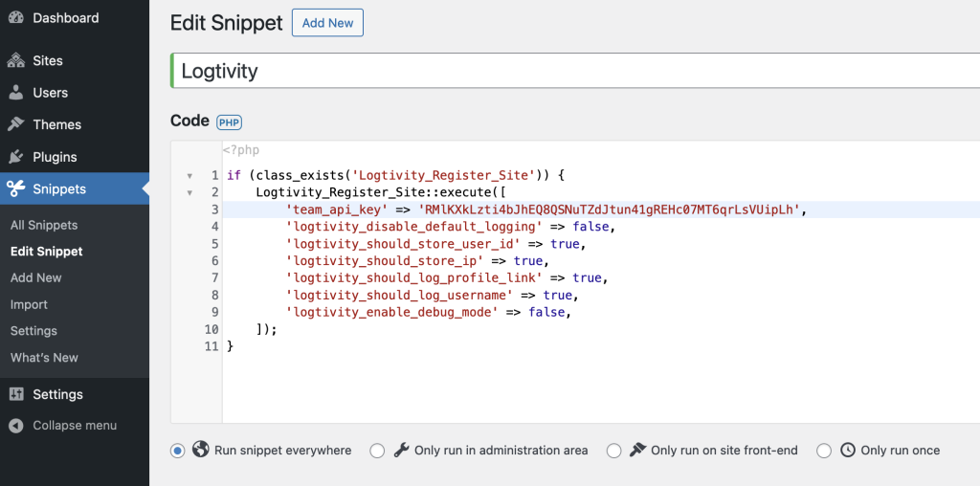Click the Sites houses icon

click(x=16, y=60)
